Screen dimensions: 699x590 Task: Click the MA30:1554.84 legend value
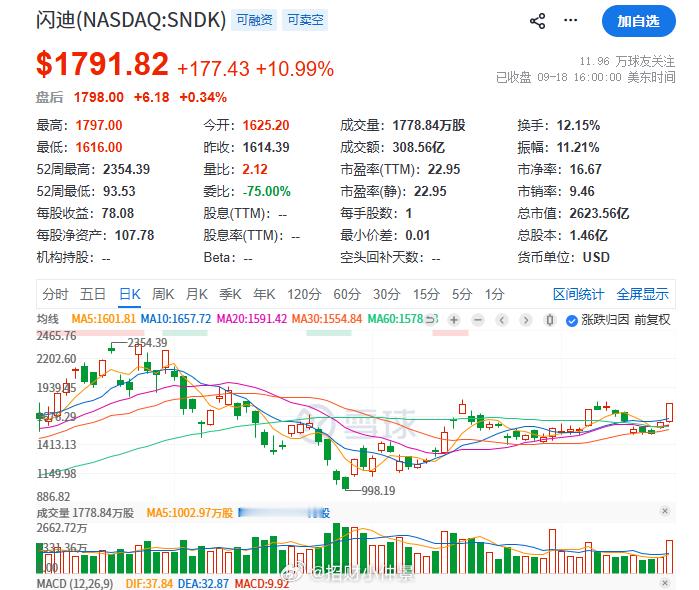[327, 319]
